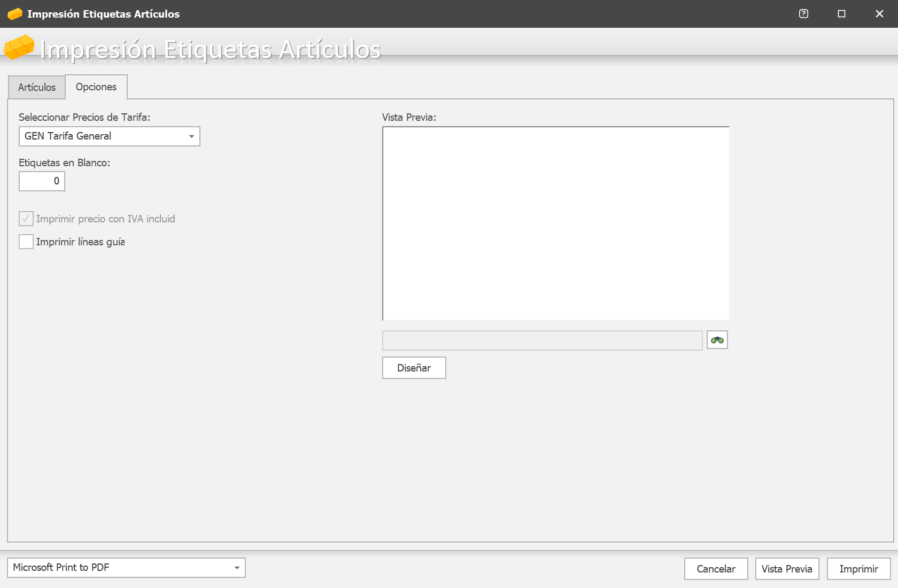898x588 pixels.
Task: Close the Impresión Etiquetas Artículos window
Action: pos(879,14)
